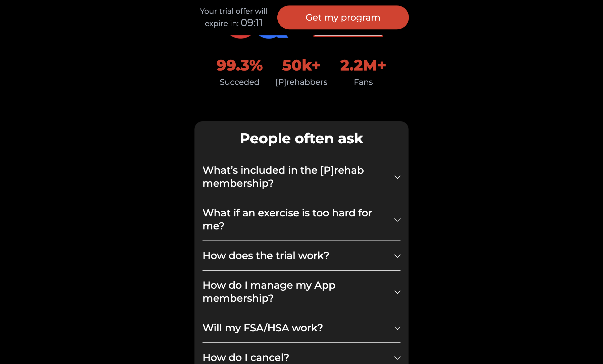Open "Will my FSA/HSA work?" question

point(301,328)
